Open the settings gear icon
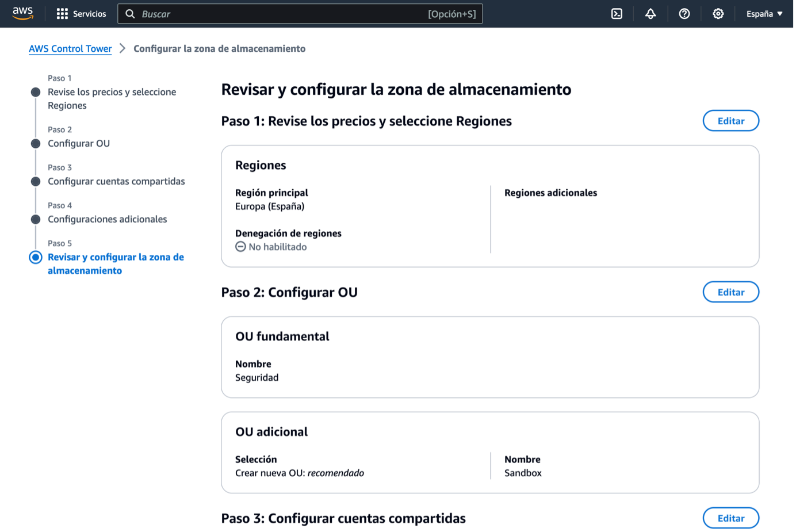This screenshot has height=532, width=796. [x=718, y=13]
